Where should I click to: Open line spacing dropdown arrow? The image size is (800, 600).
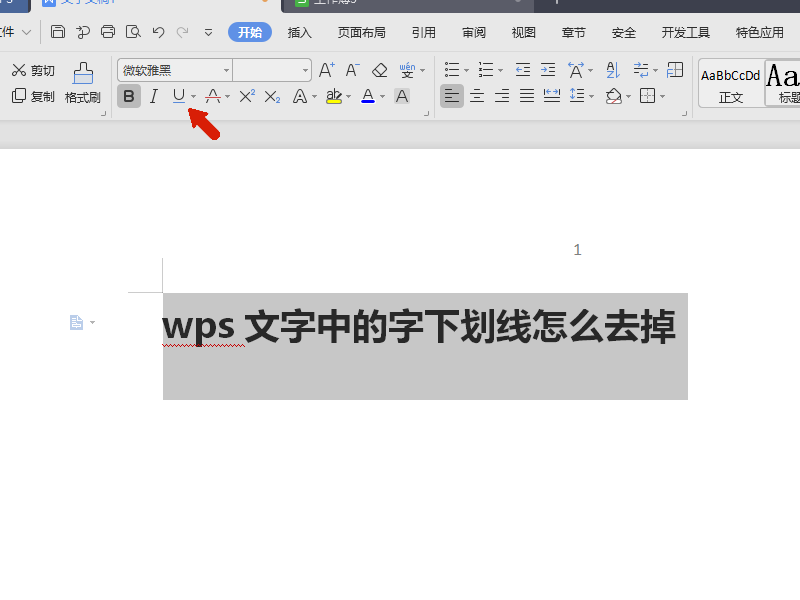click(x=592, y=96)
